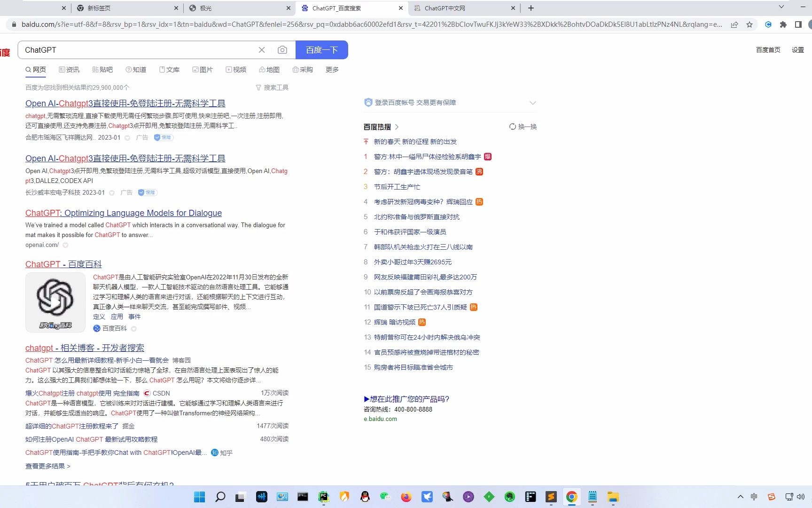The image size is (812, 508).
Task: Open the 定义 sublink under 百度百科
Action: [99, 317]
